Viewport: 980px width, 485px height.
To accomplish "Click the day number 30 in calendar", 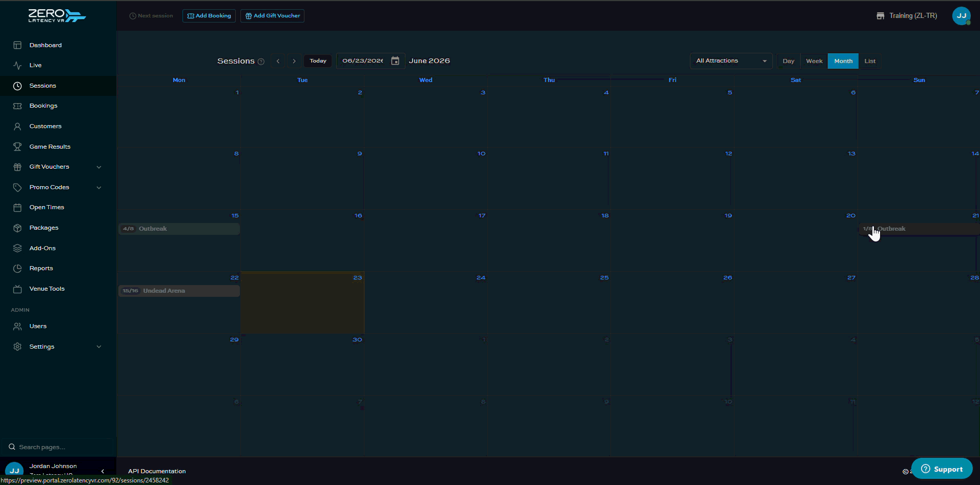I will [357, 339].
